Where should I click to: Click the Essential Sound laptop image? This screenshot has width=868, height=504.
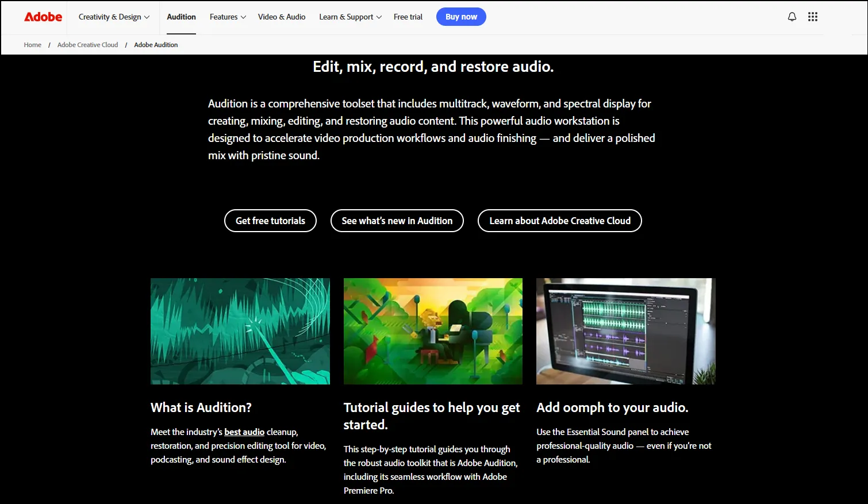pos(625,331)
